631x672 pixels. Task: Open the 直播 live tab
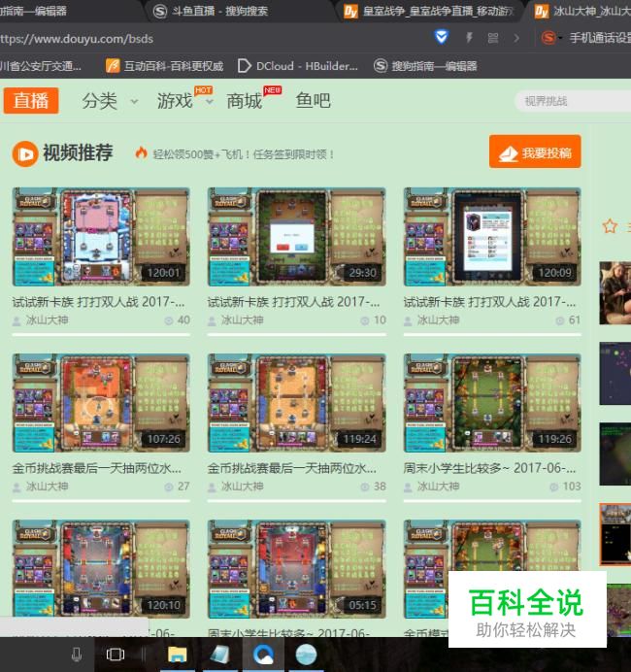[31, 101]
